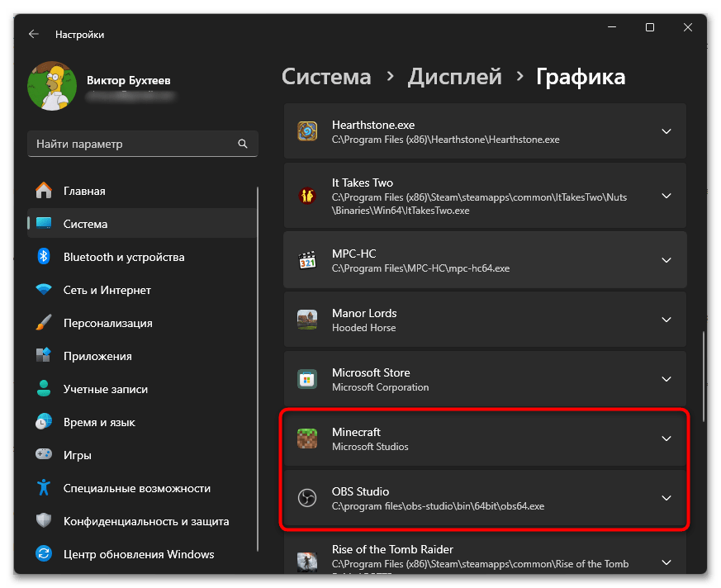Viewport: 721px width, 588px height.
Task: Switch to Персонализация settings
Action: pyautogui.click(x=143, y=323)
